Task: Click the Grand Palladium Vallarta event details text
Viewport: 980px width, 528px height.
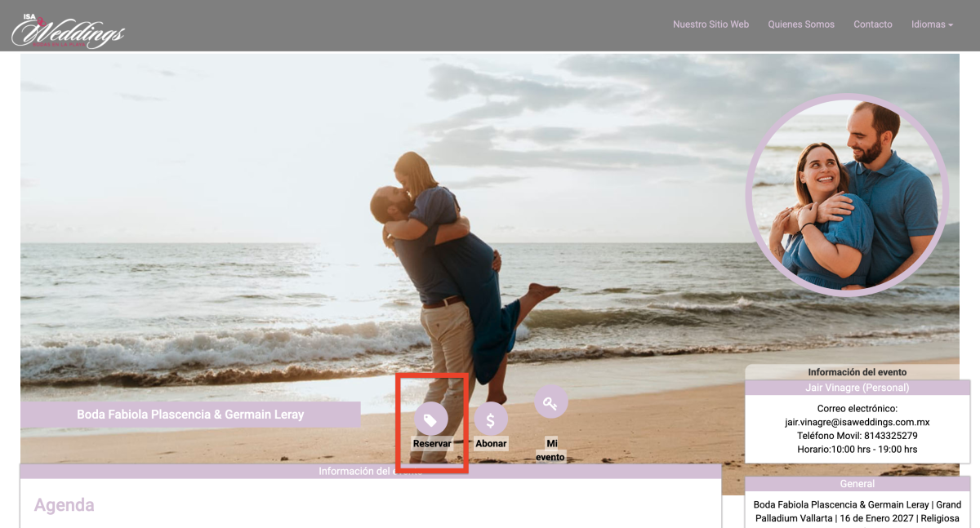Action: point(857,512)
